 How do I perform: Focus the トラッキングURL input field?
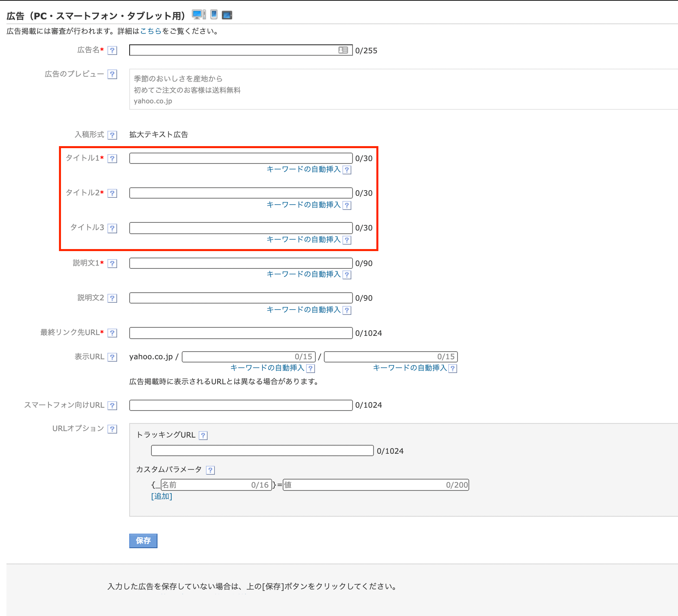point(262,450)
